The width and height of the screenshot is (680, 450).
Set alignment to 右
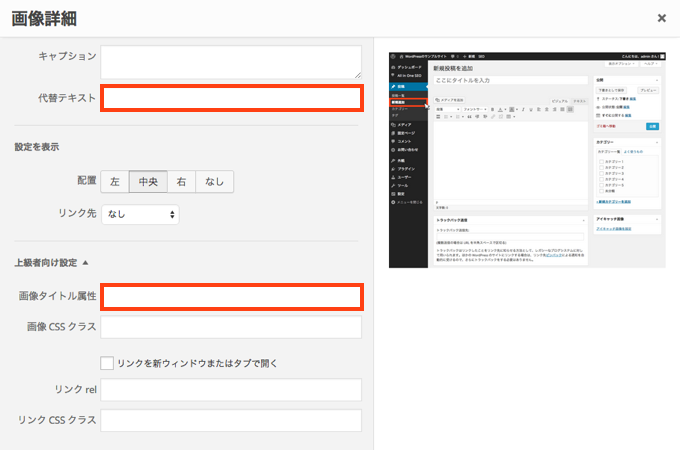pos(181,182)
